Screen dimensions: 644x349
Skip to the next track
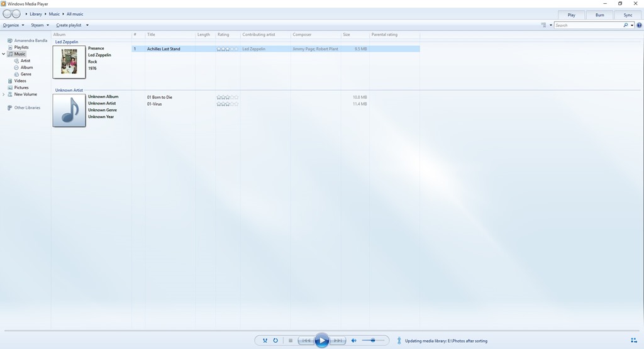click(338, 340)
